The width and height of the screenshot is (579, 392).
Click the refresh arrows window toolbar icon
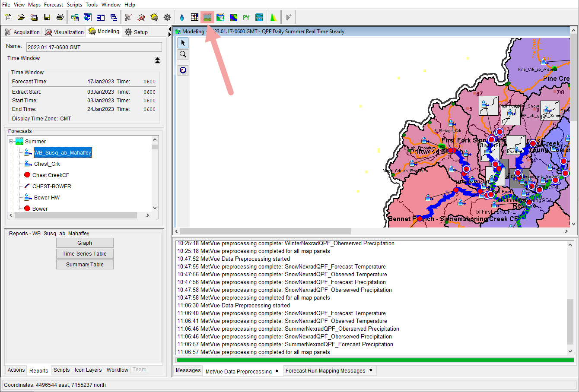pos(88,17)
